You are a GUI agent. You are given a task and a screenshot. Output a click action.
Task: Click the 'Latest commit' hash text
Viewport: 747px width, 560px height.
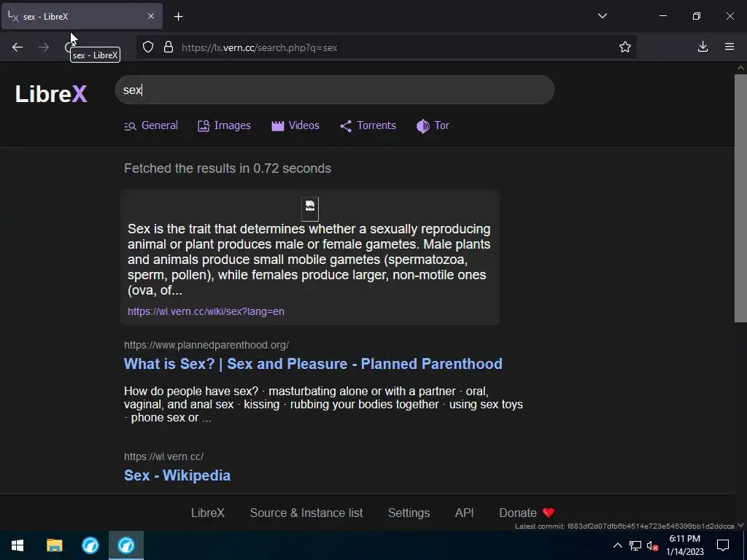(624, 526)
